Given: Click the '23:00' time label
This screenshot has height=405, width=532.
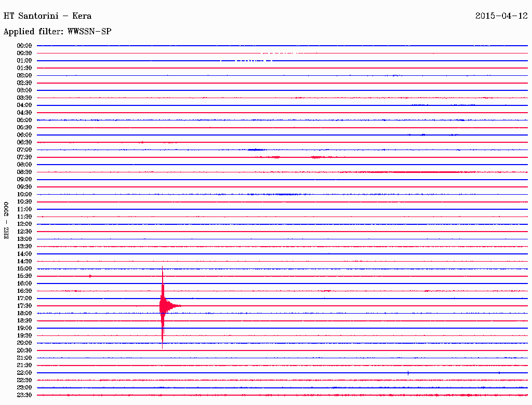Looking at the screenshot, I should click(x=24, y=387).
